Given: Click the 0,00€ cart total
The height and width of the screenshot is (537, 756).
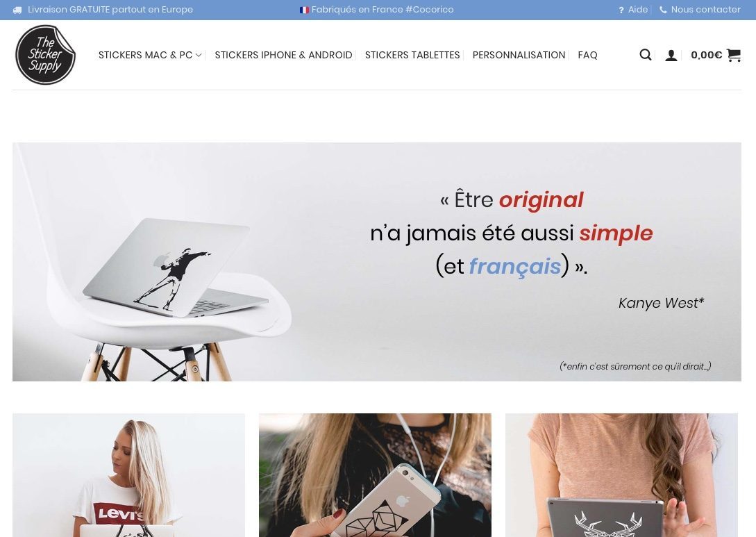Looking at the screenshot, I should (706, 55).
